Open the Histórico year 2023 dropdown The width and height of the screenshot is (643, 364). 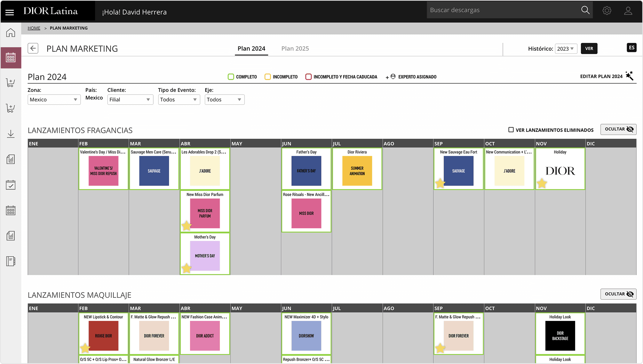click(x=566, y=48)
